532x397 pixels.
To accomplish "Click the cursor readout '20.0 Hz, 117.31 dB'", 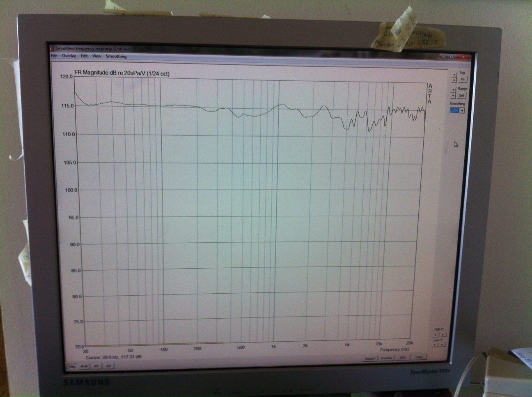I will 122,357.
